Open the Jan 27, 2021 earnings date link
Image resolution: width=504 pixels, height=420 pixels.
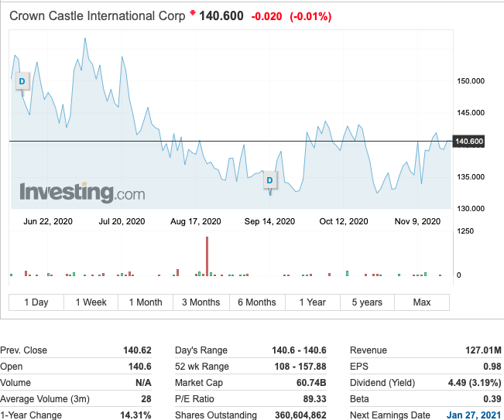474,415
